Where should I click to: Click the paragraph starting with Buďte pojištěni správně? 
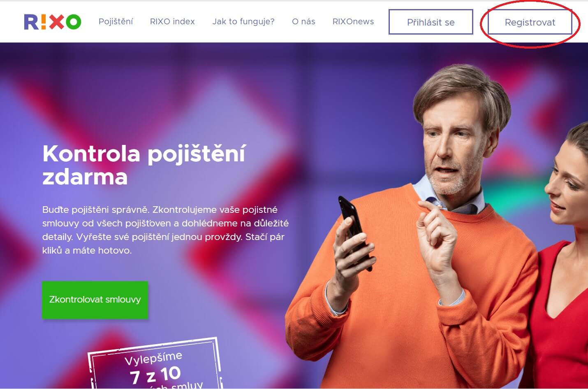coord(165,230)
